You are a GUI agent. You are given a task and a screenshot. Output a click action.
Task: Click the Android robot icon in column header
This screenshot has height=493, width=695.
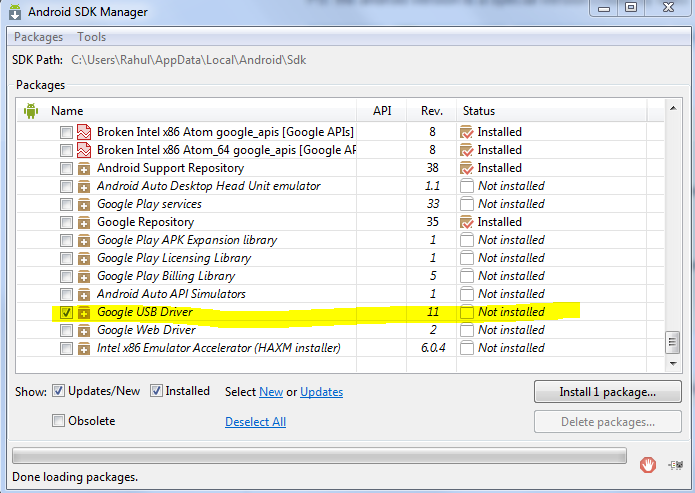(x=31, y=111)
